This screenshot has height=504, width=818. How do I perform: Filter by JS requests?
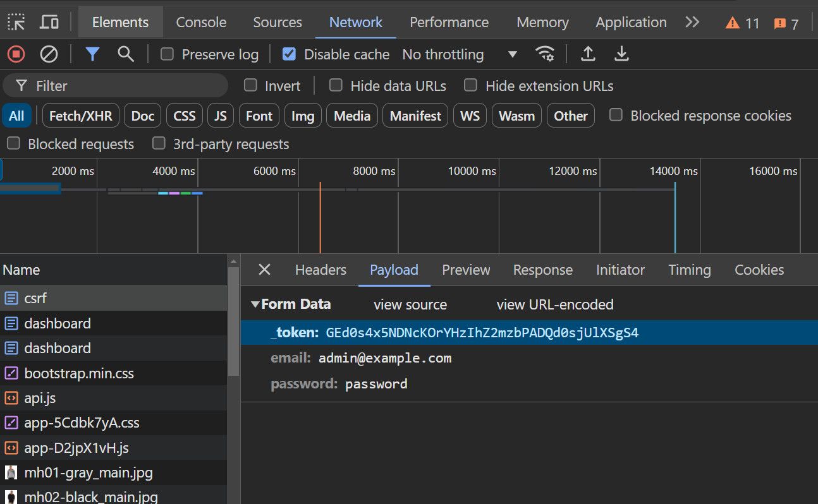click(220, 116)
